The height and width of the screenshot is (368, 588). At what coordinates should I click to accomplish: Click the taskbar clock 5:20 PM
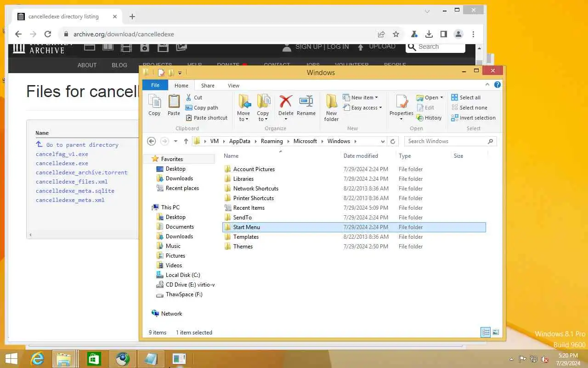[568, 356]
